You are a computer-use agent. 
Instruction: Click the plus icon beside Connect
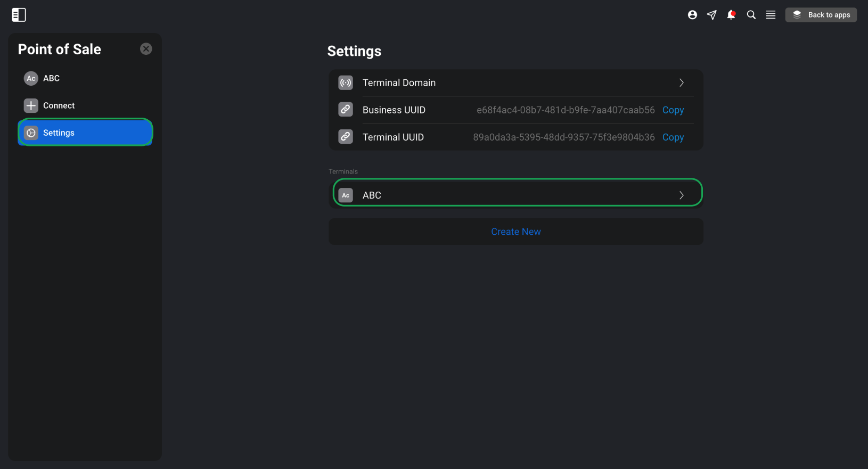(x=31, y=105)
